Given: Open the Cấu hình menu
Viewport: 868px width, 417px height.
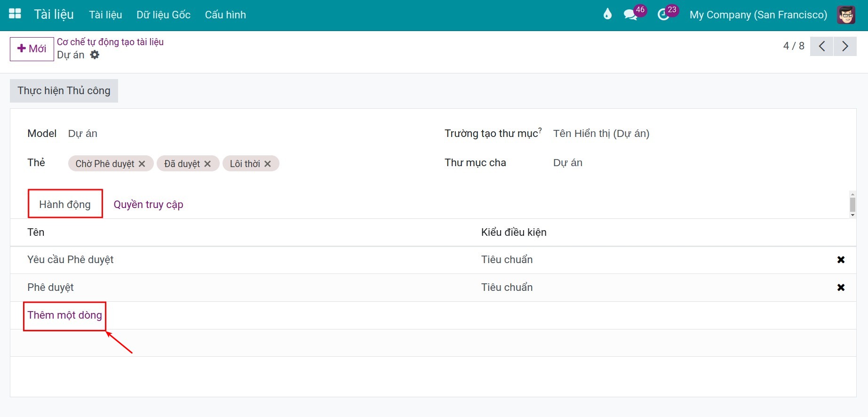Looking at the screenshot, I should point(225,15).
